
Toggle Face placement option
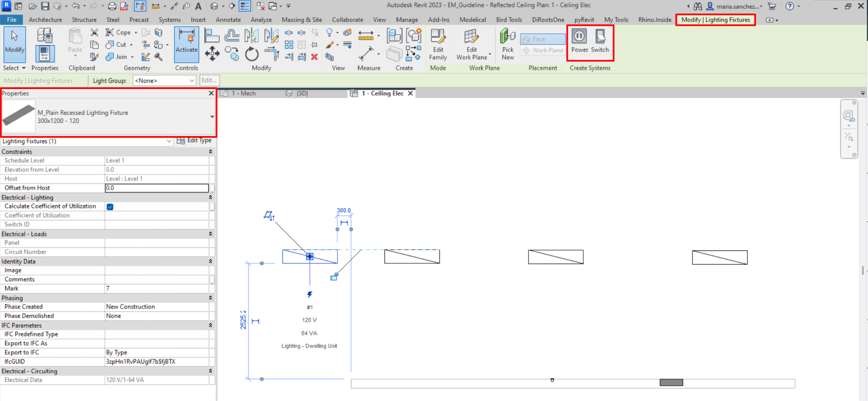[x=543, y=39]
